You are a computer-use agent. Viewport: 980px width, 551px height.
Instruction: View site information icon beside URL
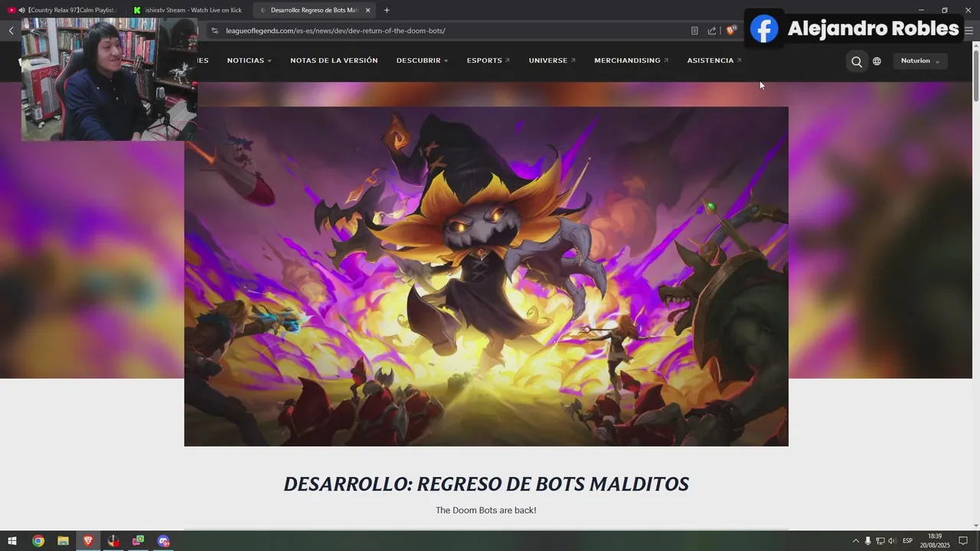tap(214, 31)
